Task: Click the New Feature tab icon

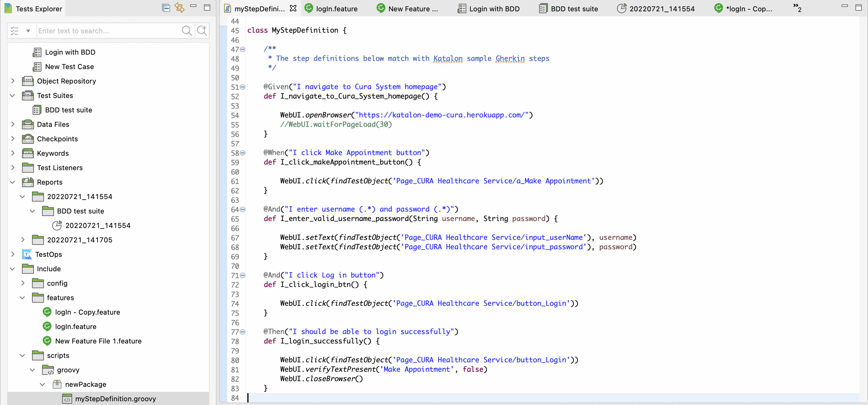Action: (380, 8)
